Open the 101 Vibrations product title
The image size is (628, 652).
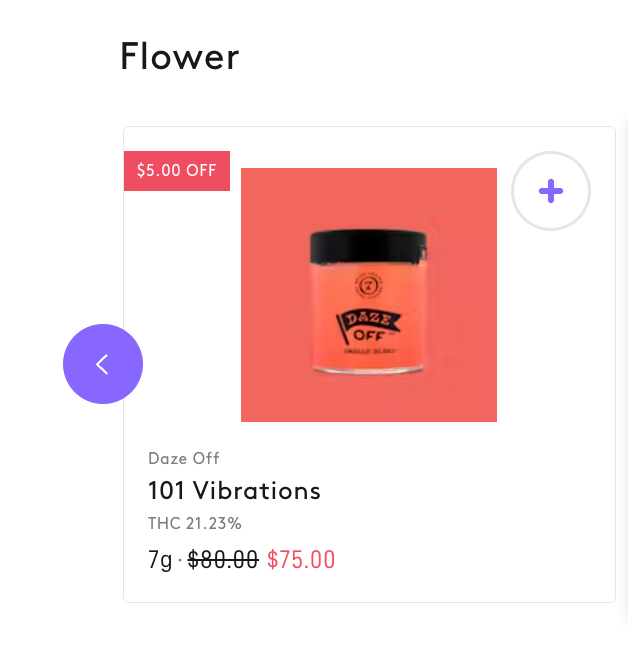click(x=234, y=490)
